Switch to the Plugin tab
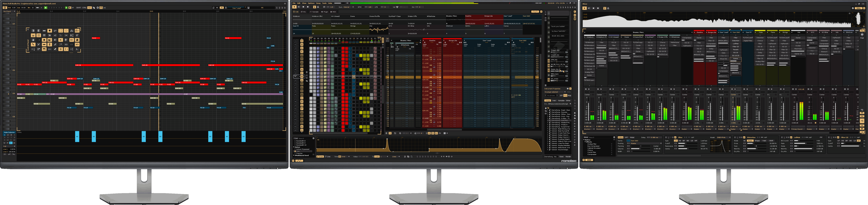The height and width of the screenshot is (205, 868). coord(325,12)
